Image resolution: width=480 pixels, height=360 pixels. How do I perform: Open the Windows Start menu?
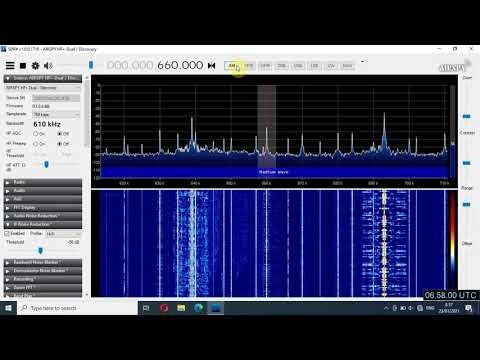(8, 308)
